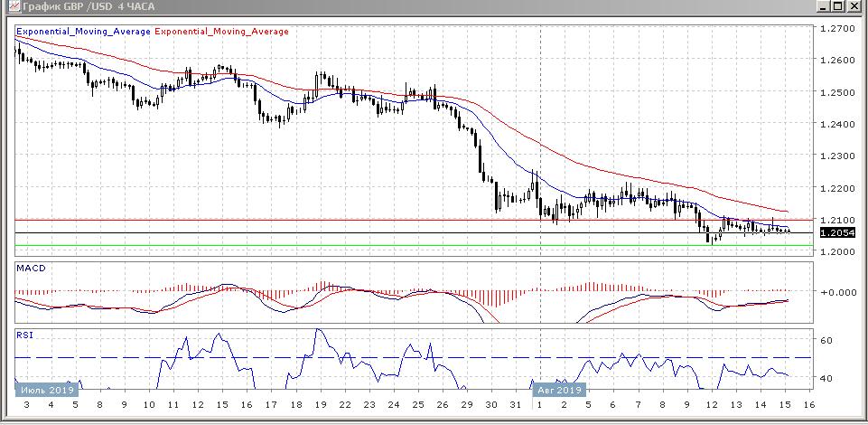Click the Авг 2019 month marker

[x=558, y=390]
